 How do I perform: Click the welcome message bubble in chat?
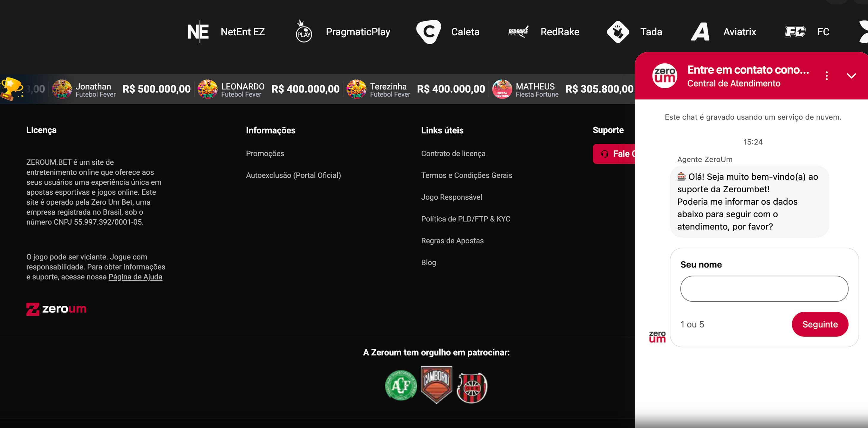(x=749, y=202)
